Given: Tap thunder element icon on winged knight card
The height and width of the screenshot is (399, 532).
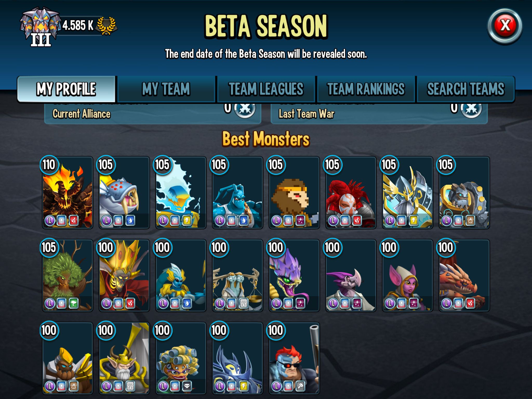Looking at the screenshot, I should (x=414, y=221).
